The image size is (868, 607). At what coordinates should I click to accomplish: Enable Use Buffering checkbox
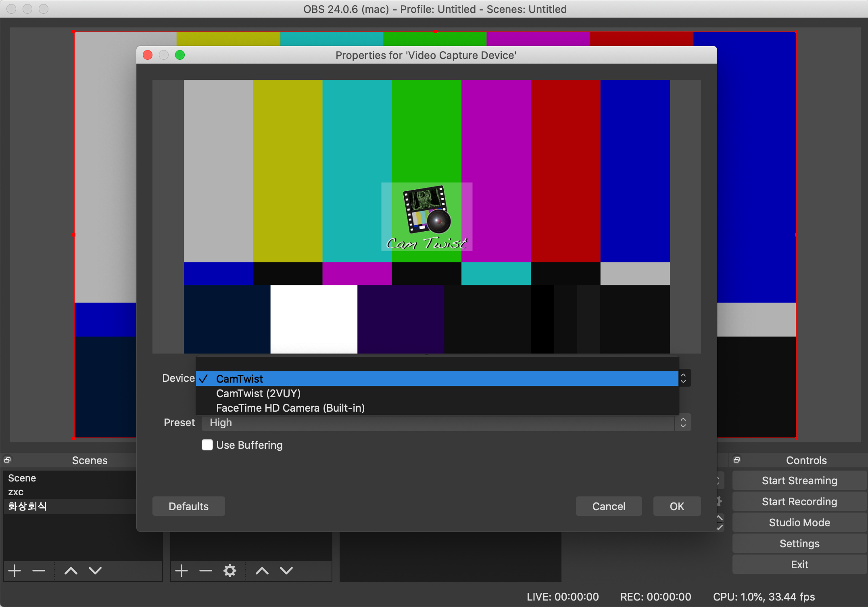point(207,445)
